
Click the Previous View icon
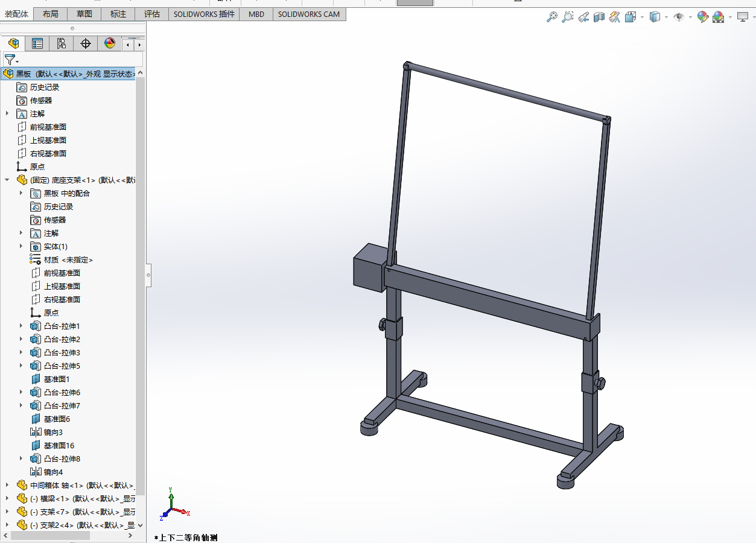pyautogui.click(x=583, y=17)
